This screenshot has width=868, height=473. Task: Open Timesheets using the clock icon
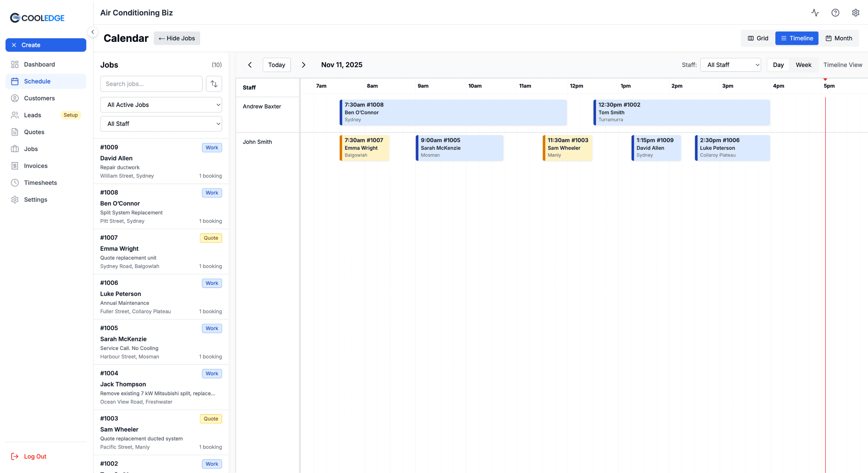point(15,183)
